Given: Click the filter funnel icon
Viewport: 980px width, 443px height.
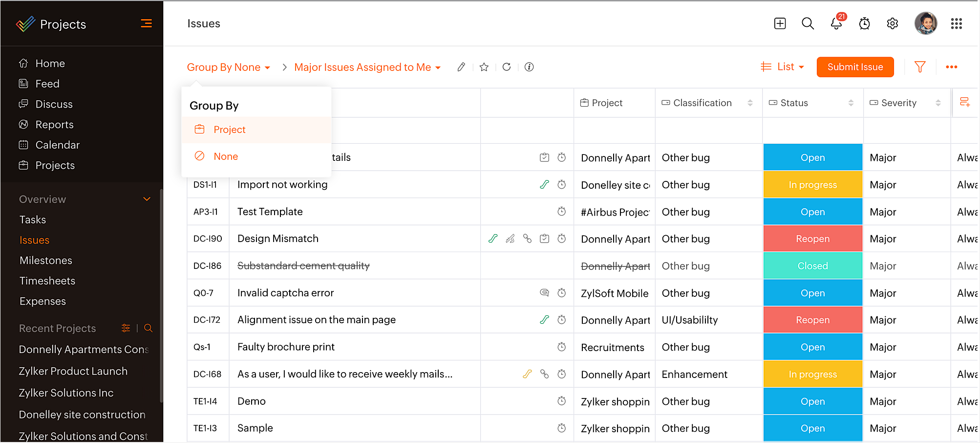Looking at the screenshot, I should point(919,67).
